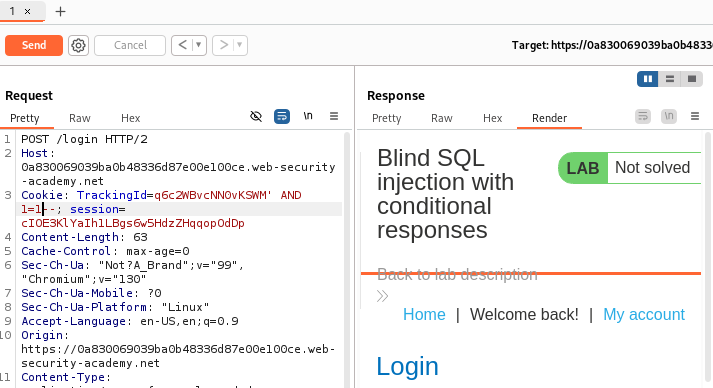Click the \n icon in Response panel
The height and width of the screenshot is (388, 713).
click(669, 116)
